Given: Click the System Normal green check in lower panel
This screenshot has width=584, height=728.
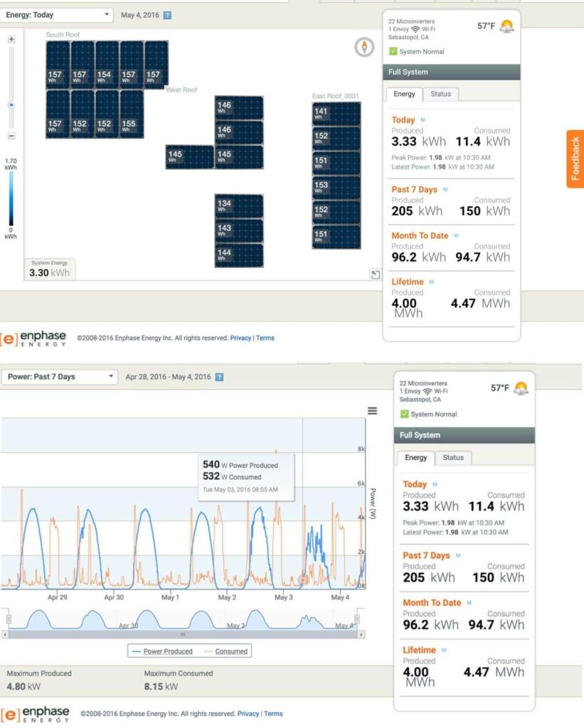Looking at the screenshot, I should tap(405, 414).
